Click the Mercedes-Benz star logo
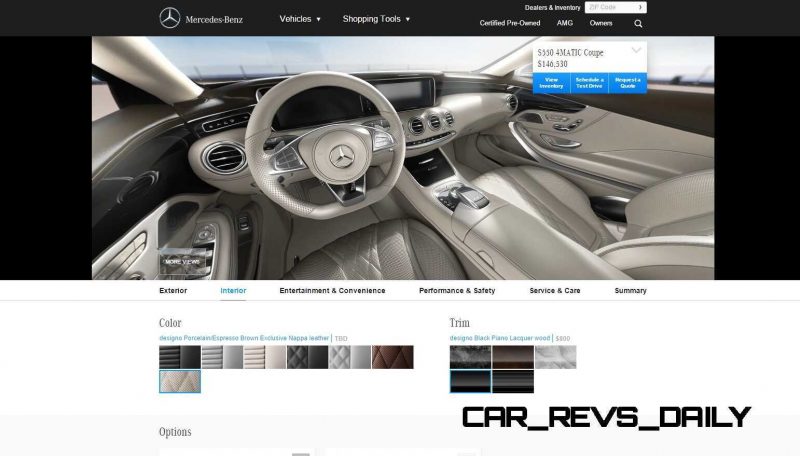The image size is (800, 456). point(170,18)
